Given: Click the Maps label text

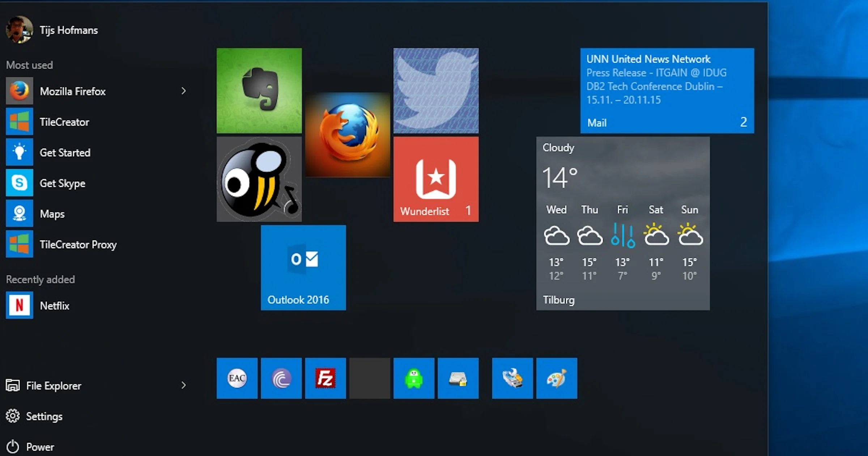Looking at the screenshot, I should click(x=52, y=214).
